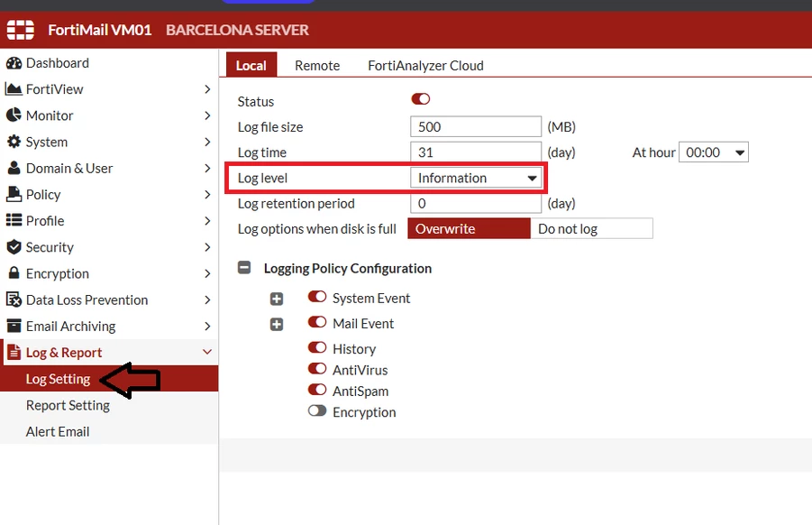Expand the Mail Event plus icon
Image resolution: width=812 pixels, height=525 pixels.
click(277, 325)
